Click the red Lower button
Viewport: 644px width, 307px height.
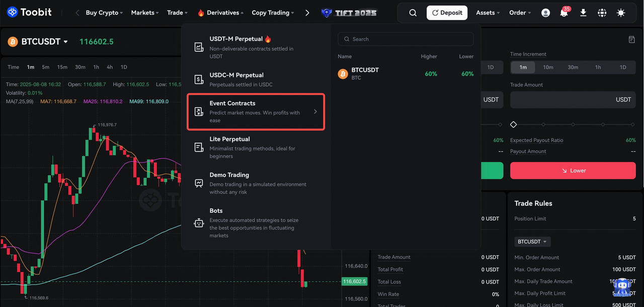[573, 170]
